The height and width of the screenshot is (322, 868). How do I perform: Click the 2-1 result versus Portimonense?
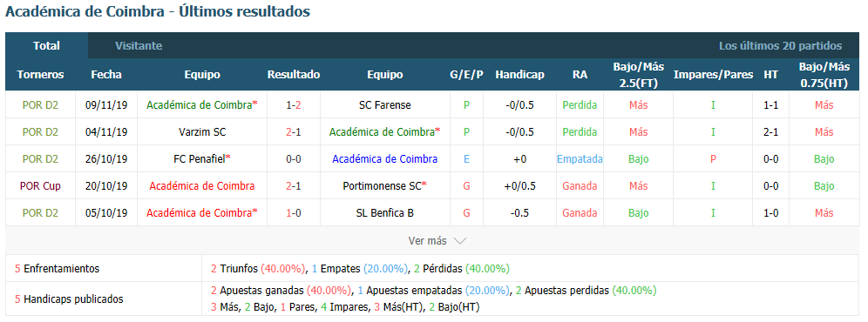(294, 186)
